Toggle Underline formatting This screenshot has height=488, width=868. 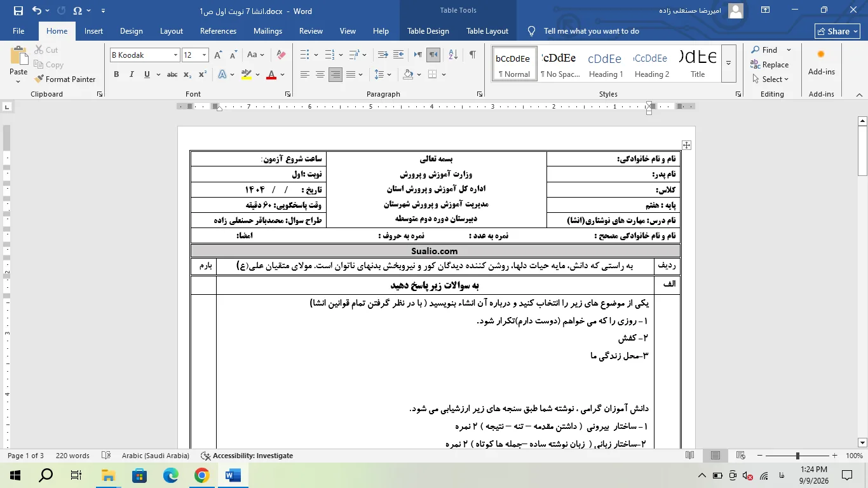tap(147, 74)
